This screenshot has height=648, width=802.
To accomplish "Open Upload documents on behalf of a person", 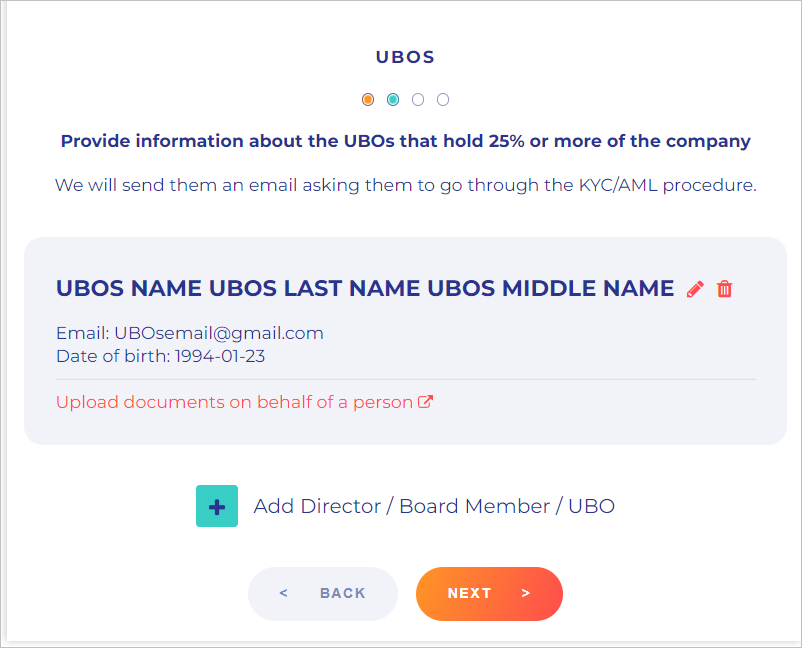I will click(x=235, y=402).
